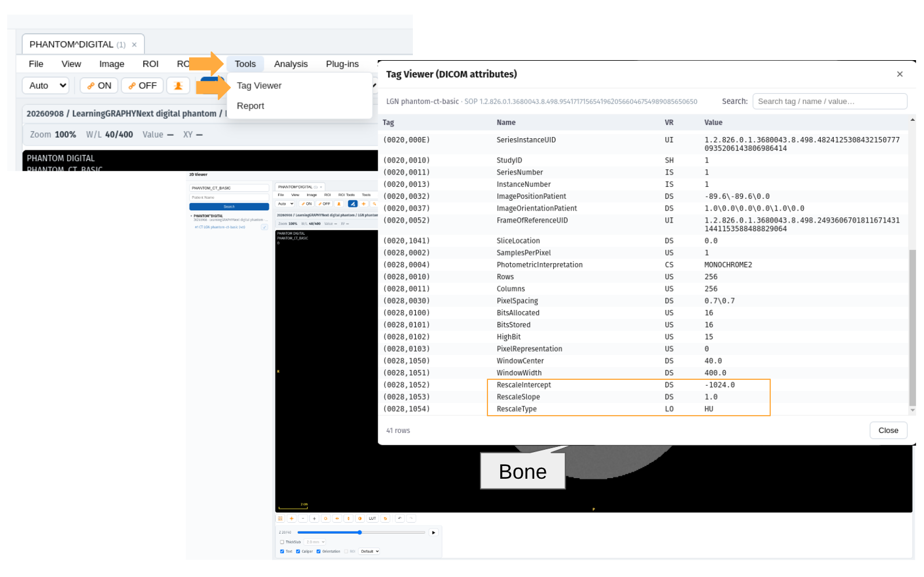Uncheck the Text overlay checkbox
The image size is (924, 577).
tap(282, 552)
